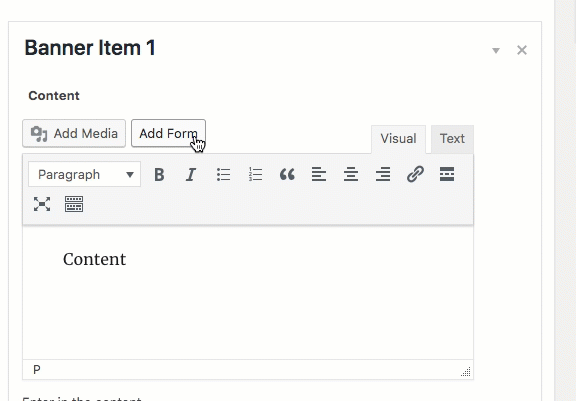Enable distraction-free fullscreen mode
This screenshot has height=401, width=576.
coord(42,204)
